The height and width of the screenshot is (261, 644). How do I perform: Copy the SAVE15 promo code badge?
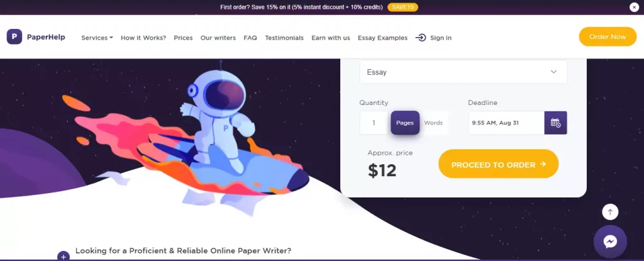tap(402, 7)
